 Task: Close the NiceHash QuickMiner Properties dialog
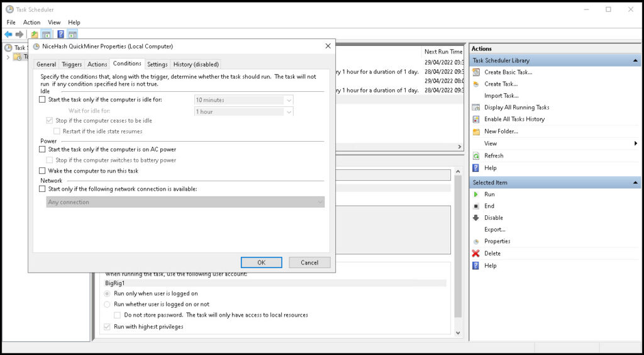[328, 46]
